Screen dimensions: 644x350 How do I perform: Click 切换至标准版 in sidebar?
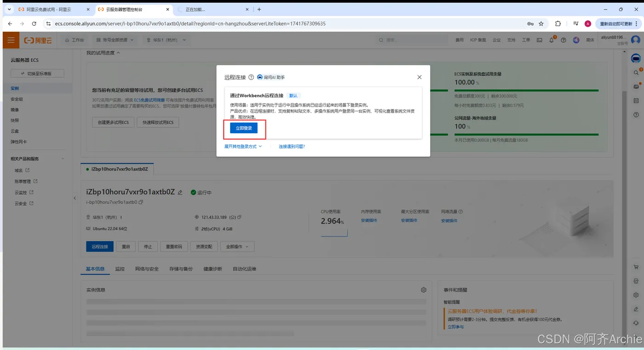(x=37, y=74)
